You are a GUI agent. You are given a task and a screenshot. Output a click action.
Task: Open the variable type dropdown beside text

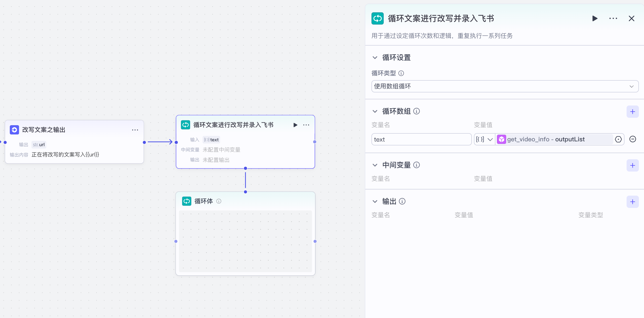tap(484, 139)
